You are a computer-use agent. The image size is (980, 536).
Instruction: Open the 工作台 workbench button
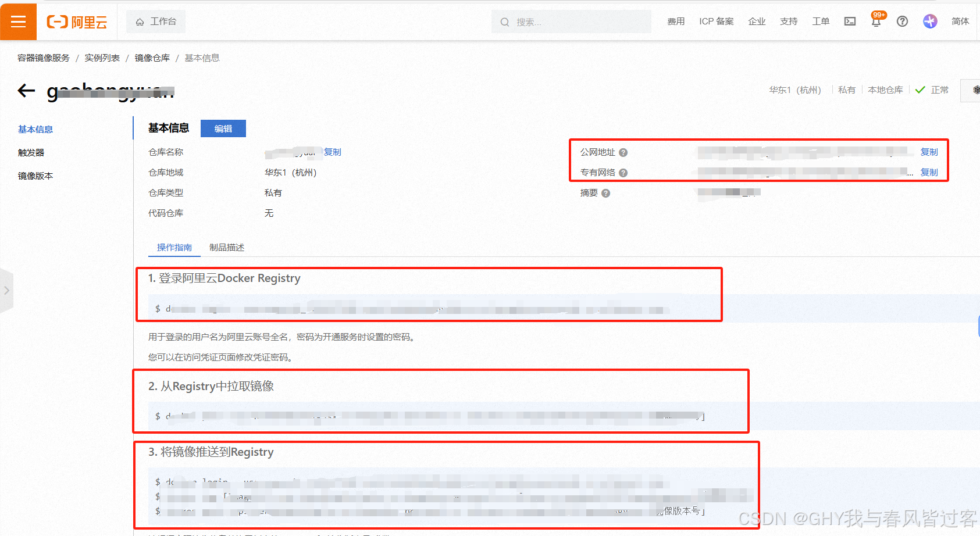(156, 22)
